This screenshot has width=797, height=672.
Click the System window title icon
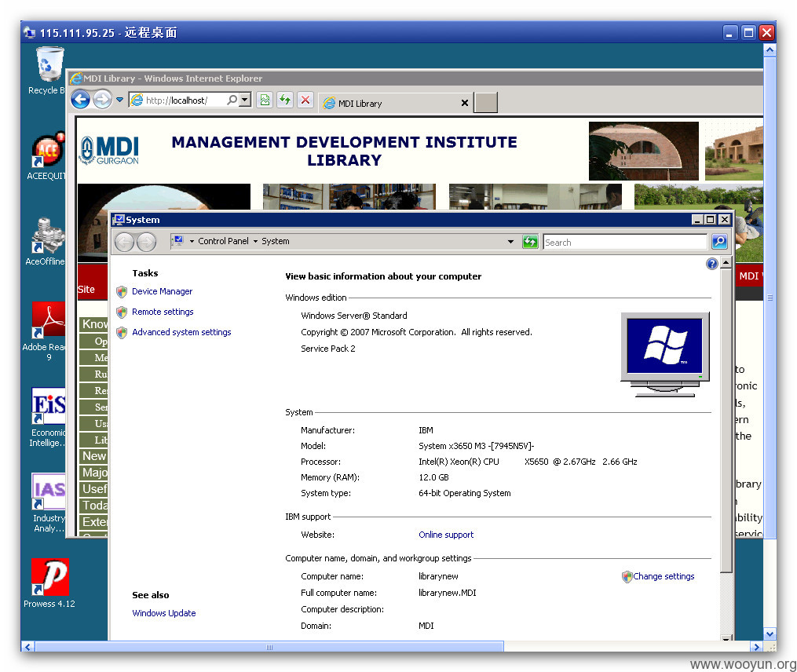pyautogui.click(x=119, y=220)
